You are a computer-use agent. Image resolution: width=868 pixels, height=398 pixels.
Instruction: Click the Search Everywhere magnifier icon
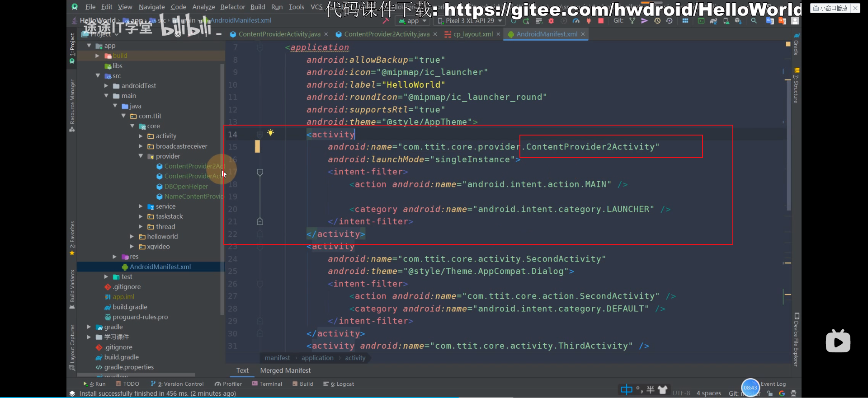(754, 21)
